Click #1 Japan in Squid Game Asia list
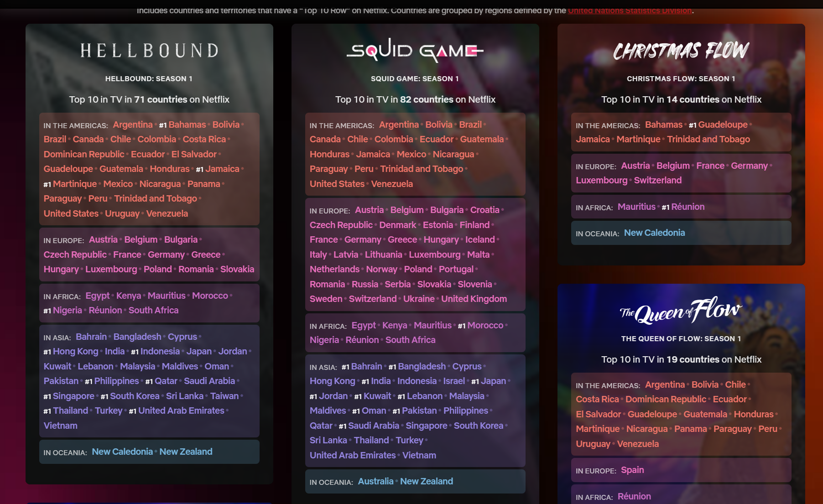Viewport: 823px width, 504px height. pyautogui.click(x=489, y=381)
